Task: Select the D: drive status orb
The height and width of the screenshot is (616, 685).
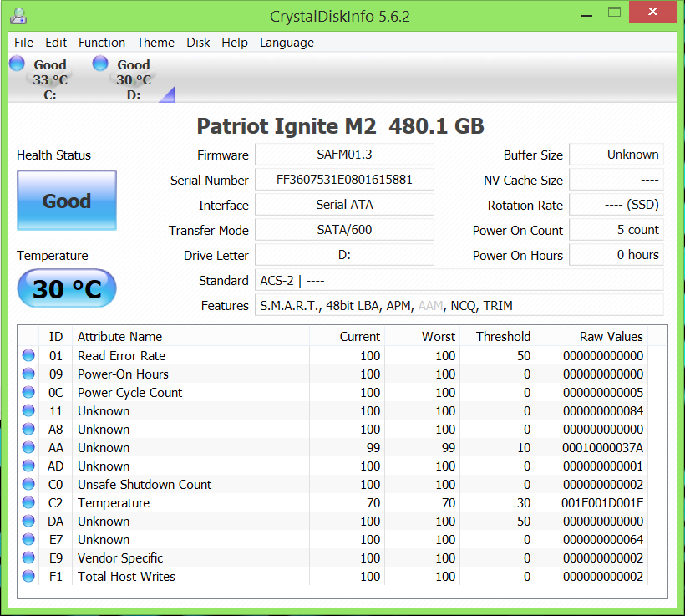Action: (x=100, y=64)
